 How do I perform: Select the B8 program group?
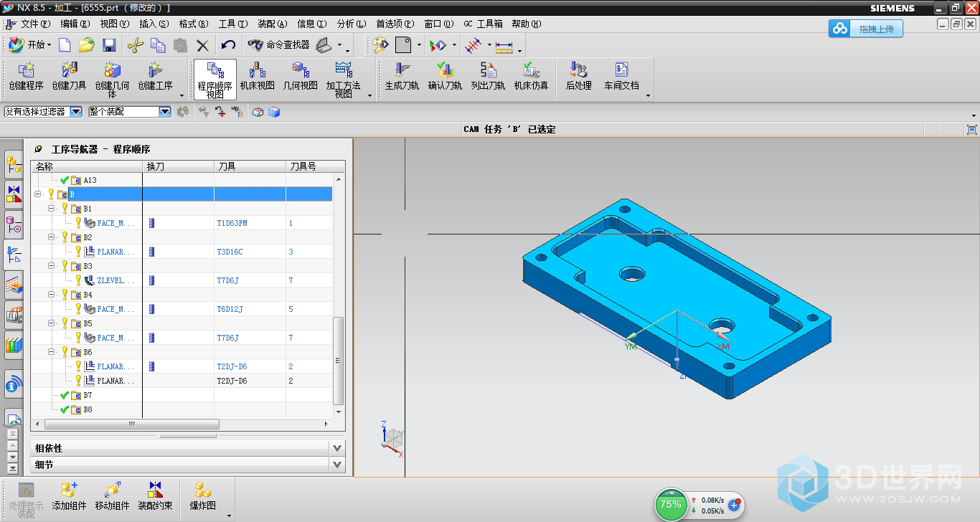88,409
